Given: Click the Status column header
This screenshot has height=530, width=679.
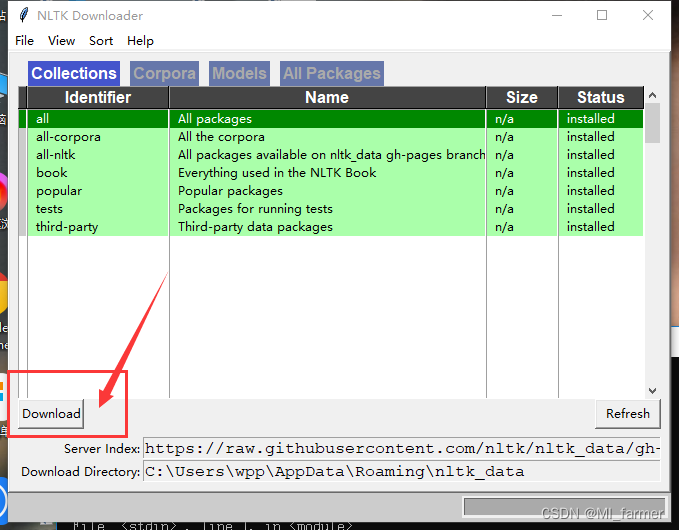Looking at the screenshot, I should pos(601,97).
